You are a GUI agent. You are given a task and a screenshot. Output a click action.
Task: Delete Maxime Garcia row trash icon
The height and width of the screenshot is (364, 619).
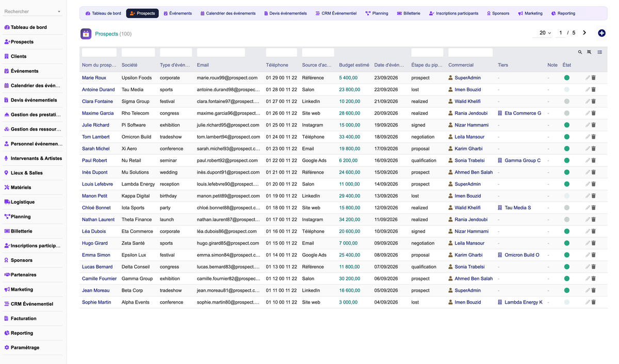point(593,113)
